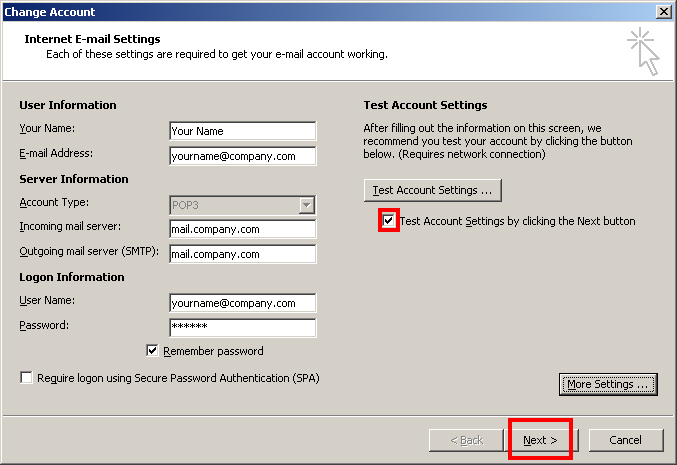Click the Your Name text field

(243, 131)
